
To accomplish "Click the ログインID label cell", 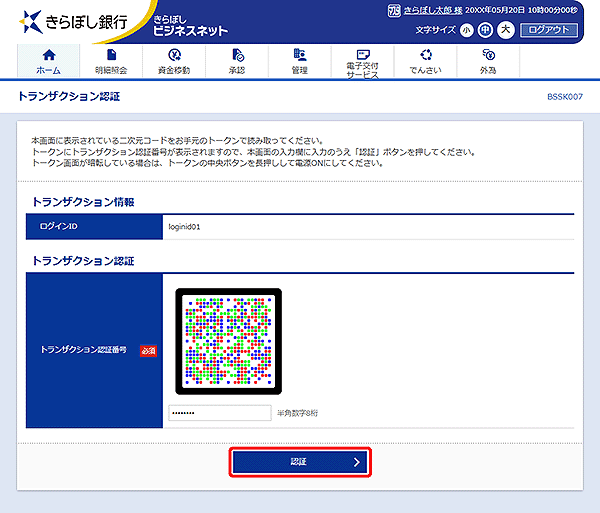I will pos(95,226).
